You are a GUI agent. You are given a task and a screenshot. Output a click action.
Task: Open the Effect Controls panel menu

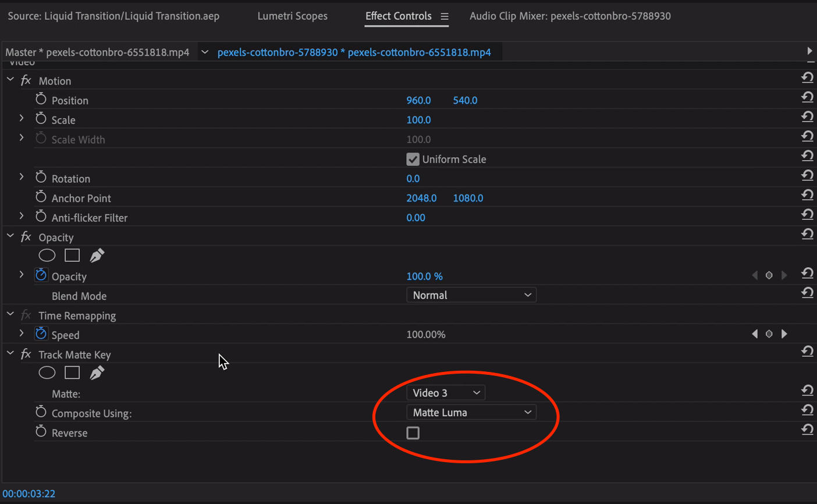click(445, 16)
